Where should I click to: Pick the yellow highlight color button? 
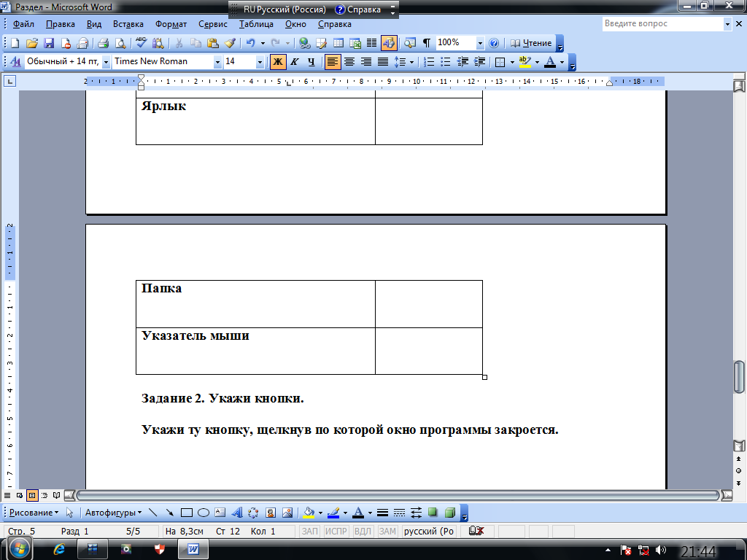coord(525,61)
